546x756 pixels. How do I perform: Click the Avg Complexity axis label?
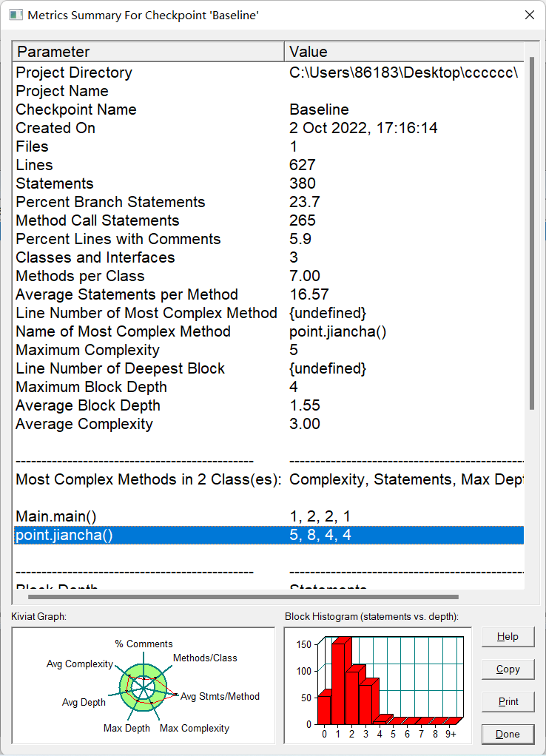click(x=80, y=664)
